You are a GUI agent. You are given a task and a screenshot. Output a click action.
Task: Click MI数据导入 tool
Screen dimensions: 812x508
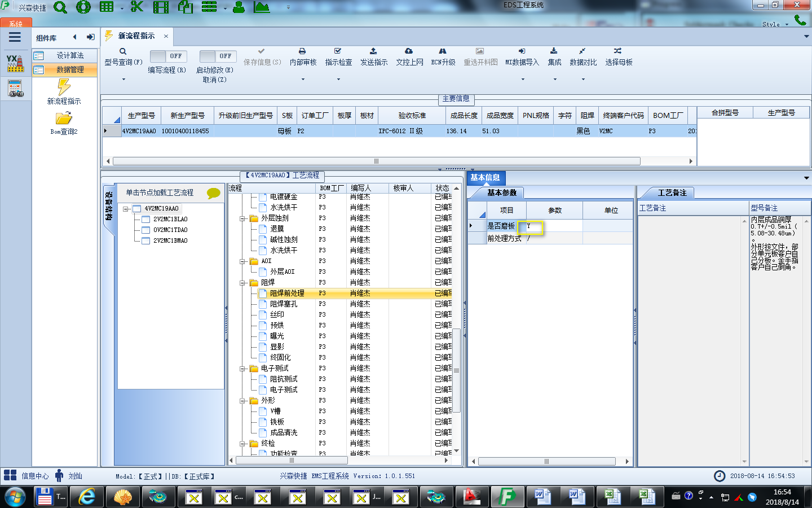(x=522, y=57)
